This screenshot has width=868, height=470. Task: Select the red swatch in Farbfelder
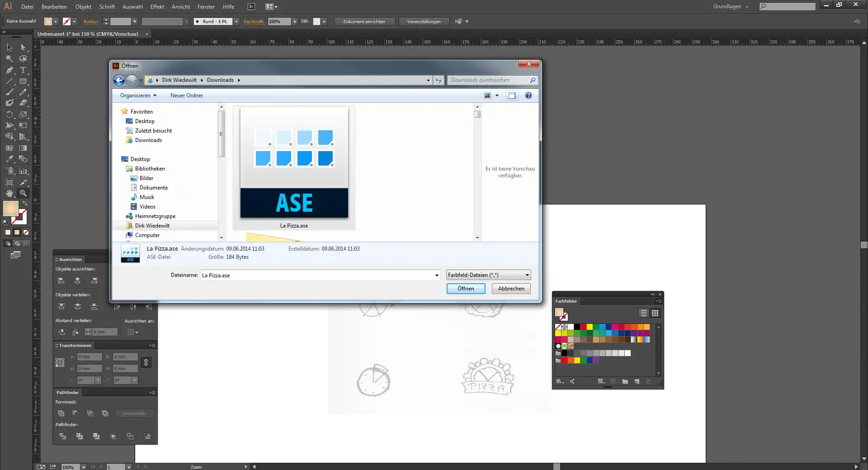click(584, 327)
